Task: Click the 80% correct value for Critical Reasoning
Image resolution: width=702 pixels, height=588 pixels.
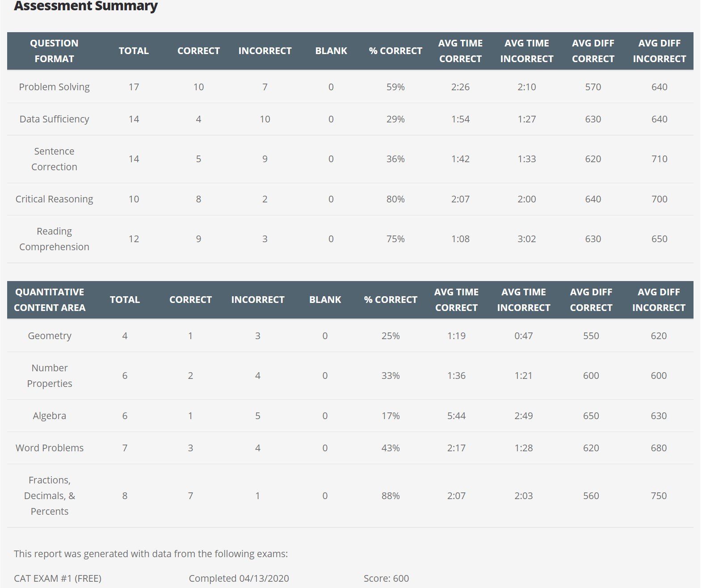Action: [395, 199]
